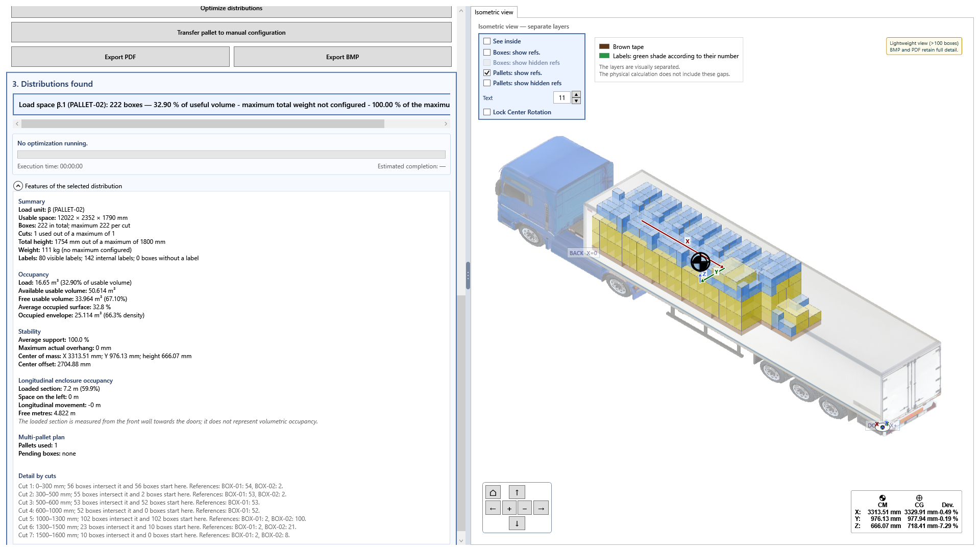Enable Pallets: show hidden refs
This screenshot has width=980, height=551.
click(x=487, y=83)
